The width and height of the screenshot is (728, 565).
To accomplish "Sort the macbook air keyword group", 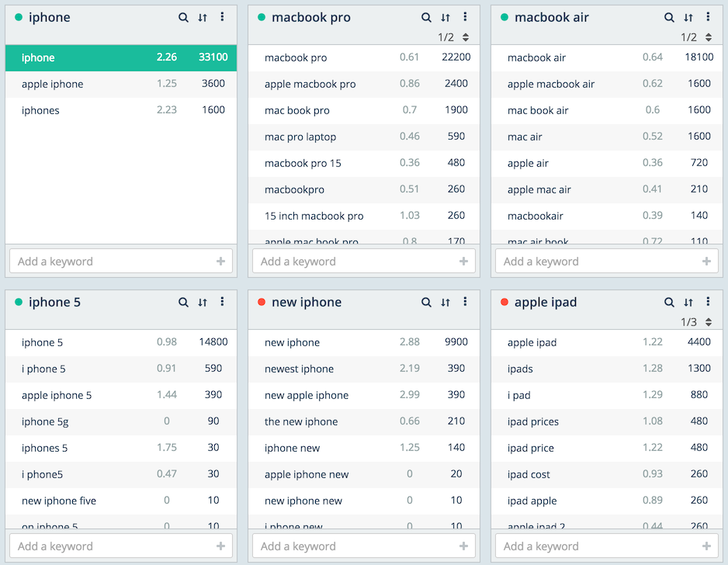I will (x=688, y=18).
